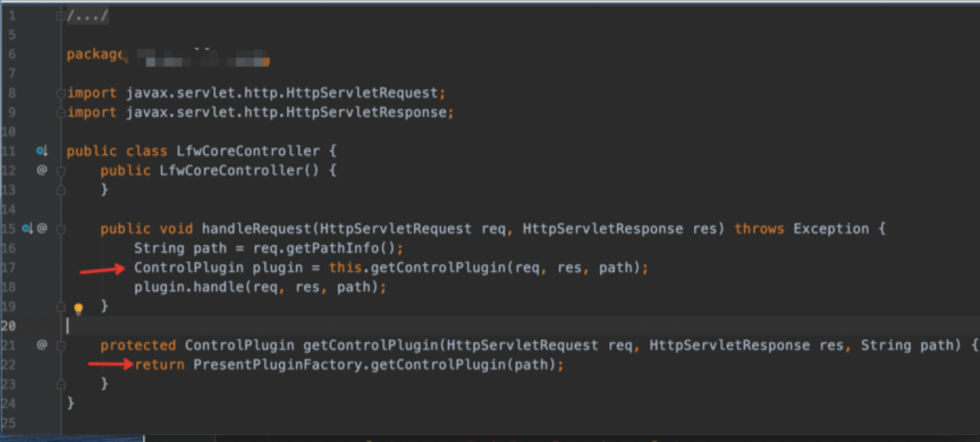Collapse the handleRequest method body
Screen dimensions: 980x442
coord(61,229)
